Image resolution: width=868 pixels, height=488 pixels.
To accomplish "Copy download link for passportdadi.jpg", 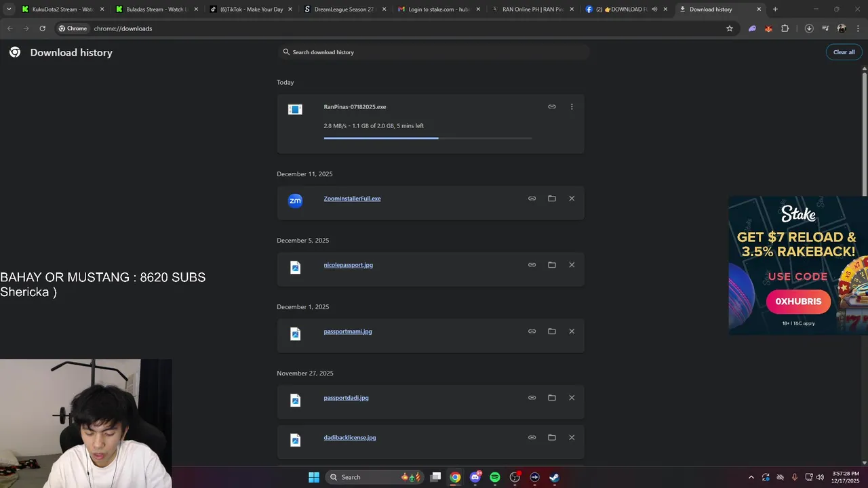I will pyautogui.click(x=532, y=398).
